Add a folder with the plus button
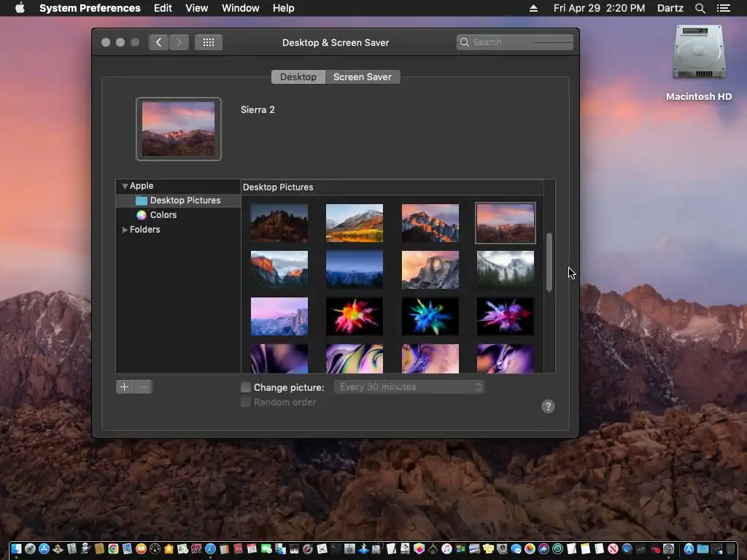 [x=124, y=386]
